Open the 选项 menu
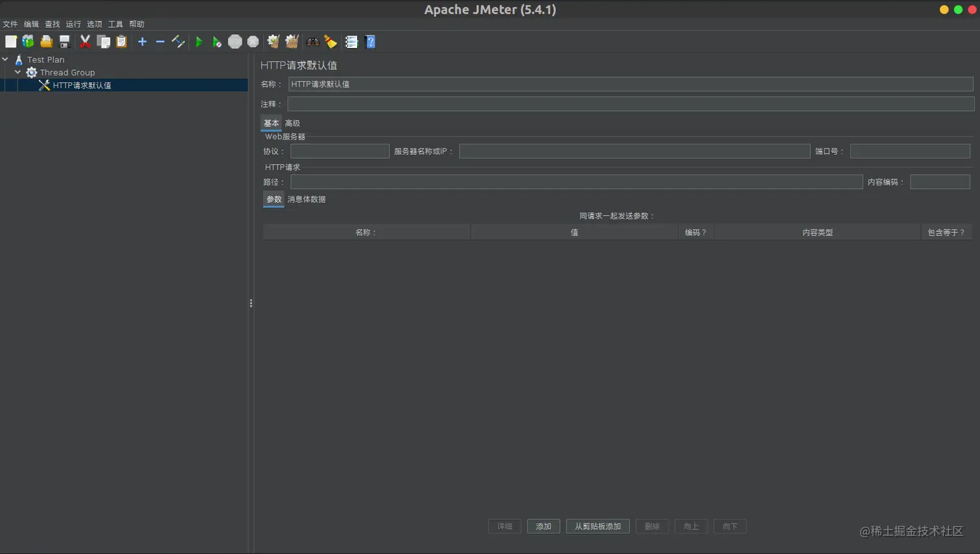 [x=95, y=24]
